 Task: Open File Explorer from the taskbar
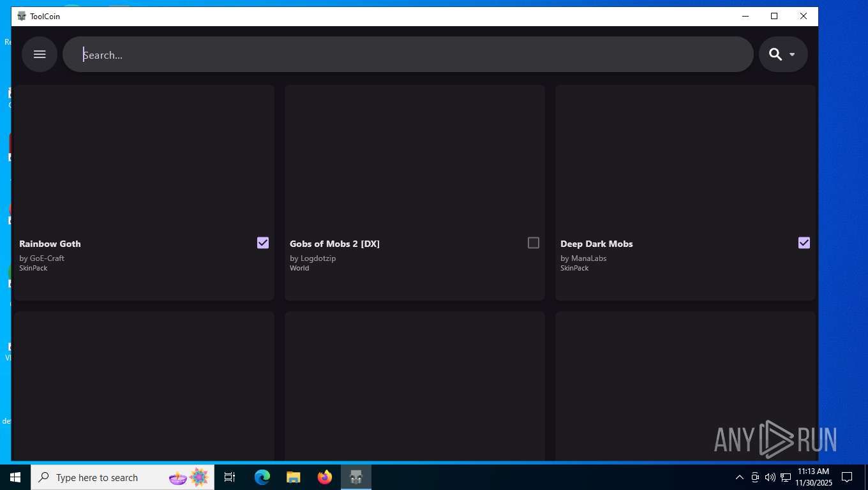(293, 477)
